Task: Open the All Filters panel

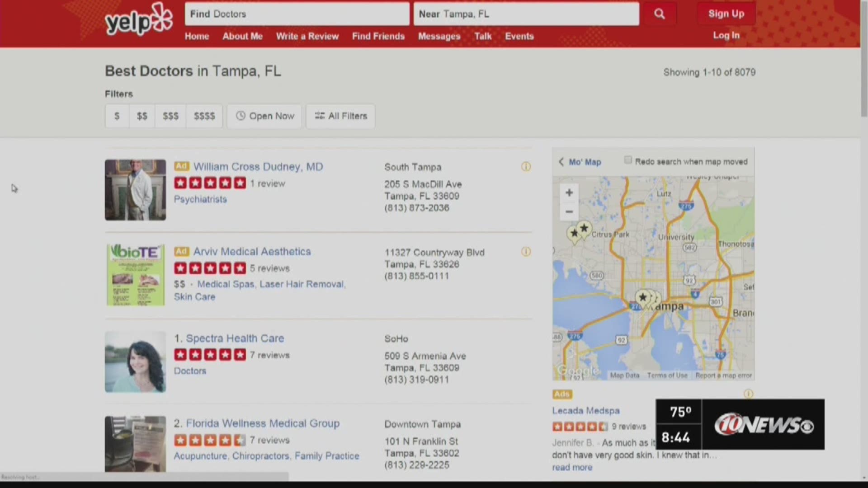Action: pos(340,116)
